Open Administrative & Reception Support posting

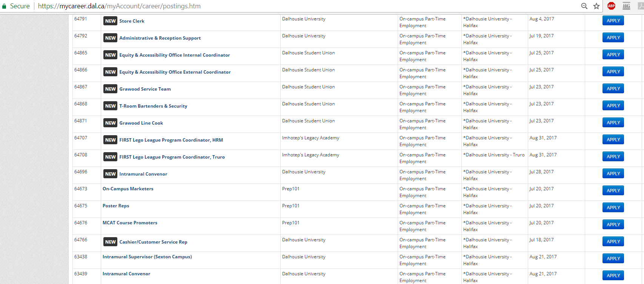click(x=160, y=38)
